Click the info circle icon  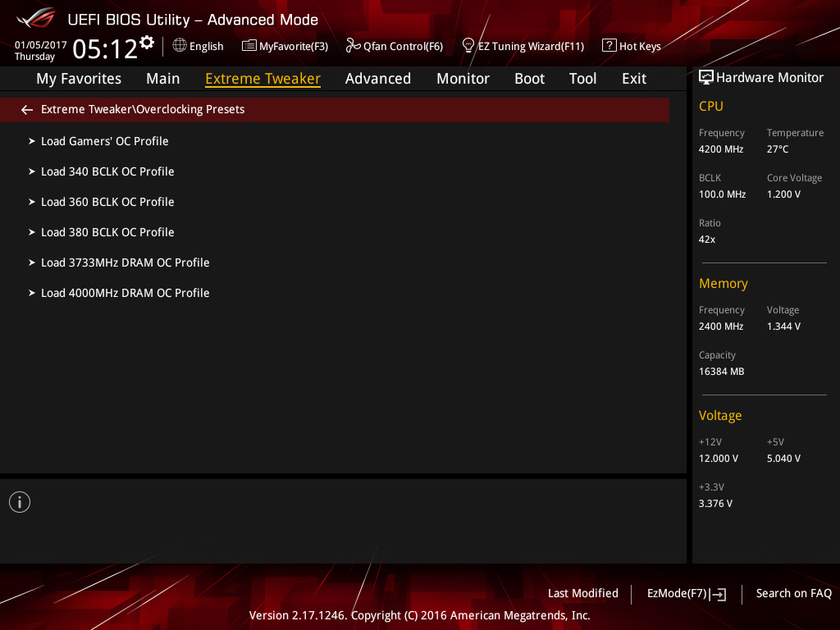pos(20,502)
